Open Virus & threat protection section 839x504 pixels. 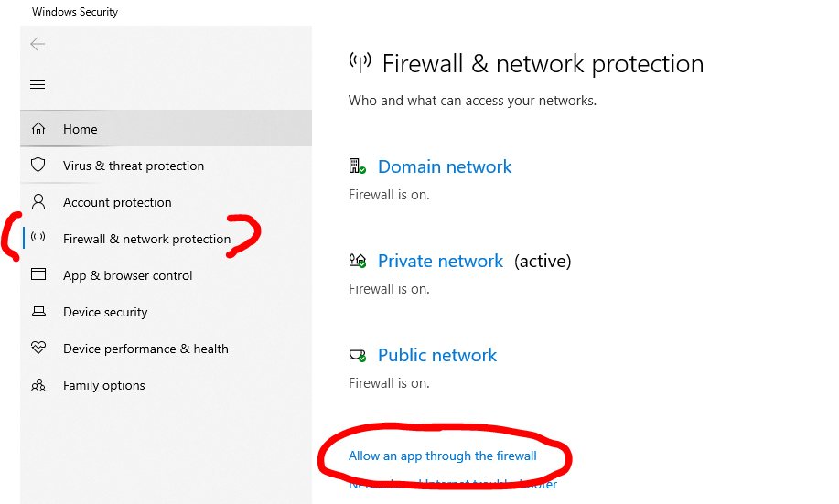point(134,166)
